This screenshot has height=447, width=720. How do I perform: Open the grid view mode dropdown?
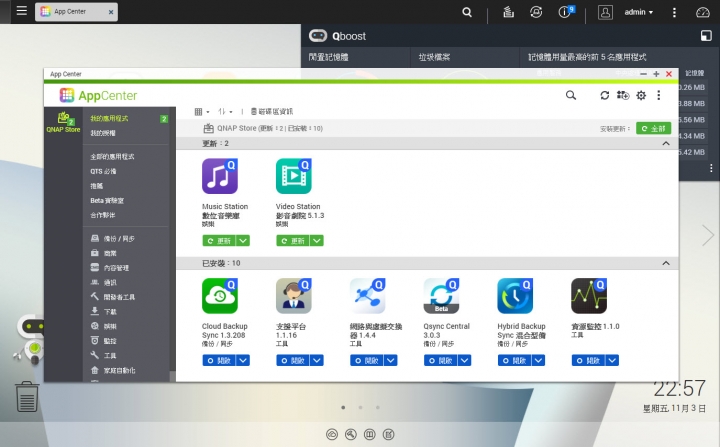coord(202,112)
